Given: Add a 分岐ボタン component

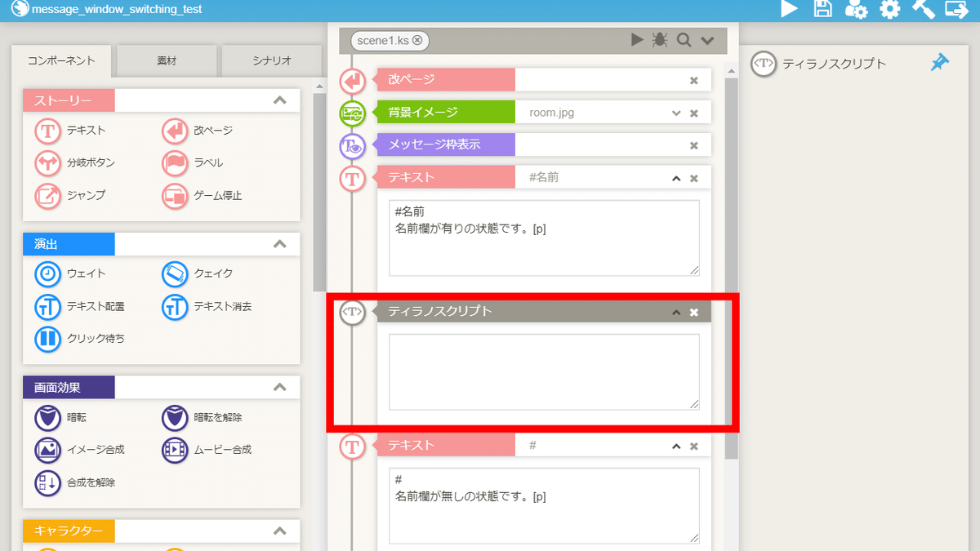Looking at the screenshot, I should tap(75, 162).
